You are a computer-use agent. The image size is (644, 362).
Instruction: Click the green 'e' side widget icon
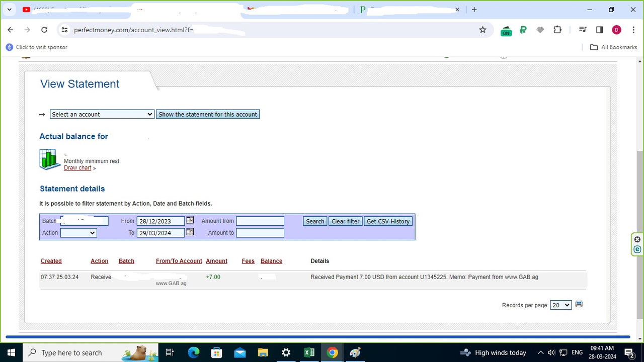point(637,249)
